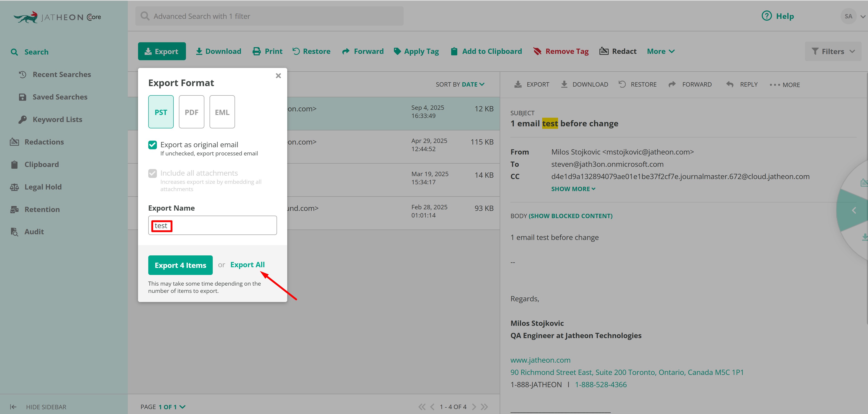Click the preview pane FORWARD icon
The width and height of the screenshot is (868, 414).
(672, 84)
